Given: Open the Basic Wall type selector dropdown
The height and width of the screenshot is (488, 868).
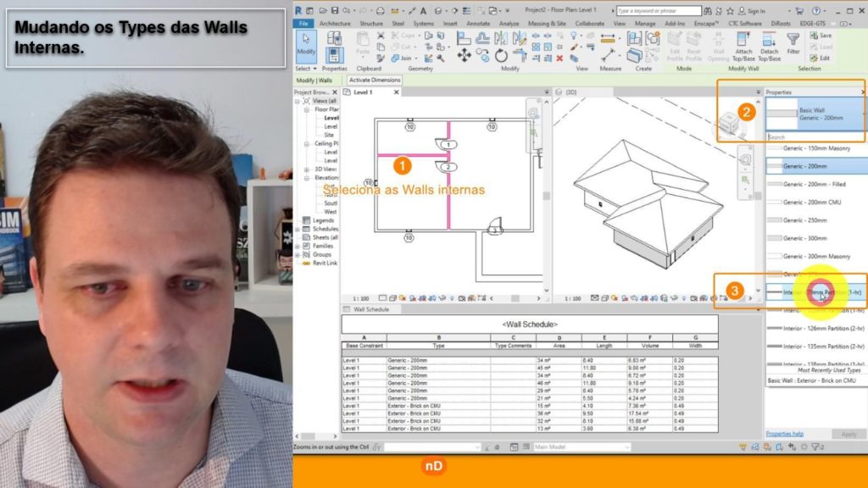Looking at the screenshot, I should point(815,114).
